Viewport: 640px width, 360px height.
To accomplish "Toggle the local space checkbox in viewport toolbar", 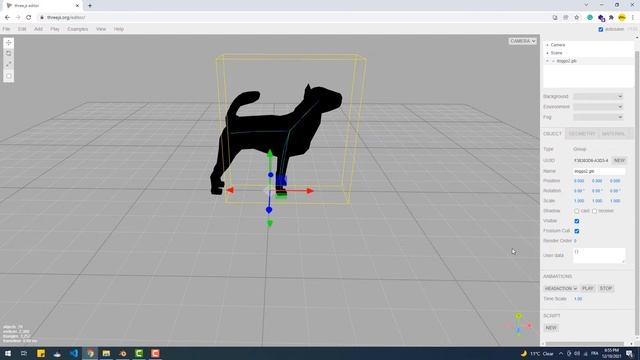I will pyautogui.click(x=9, y=76).
